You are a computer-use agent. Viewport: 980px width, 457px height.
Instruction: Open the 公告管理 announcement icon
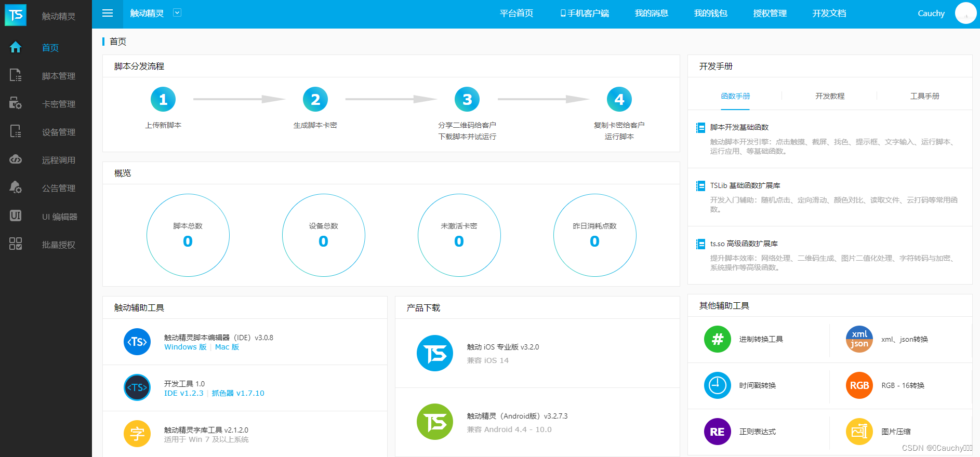[16, 187]
